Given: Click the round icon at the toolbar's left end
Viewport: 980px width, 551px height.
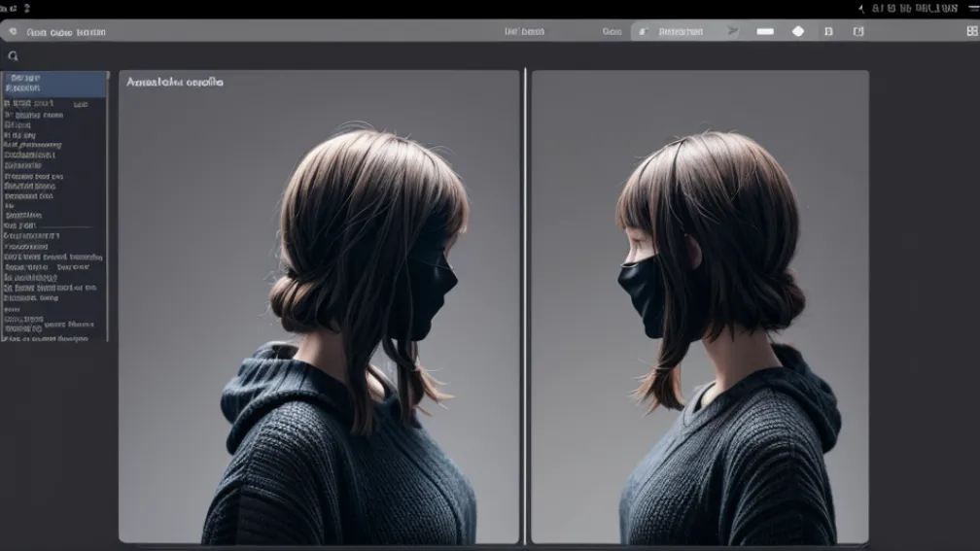Looking at the screenshot, I should click(12, 32).
